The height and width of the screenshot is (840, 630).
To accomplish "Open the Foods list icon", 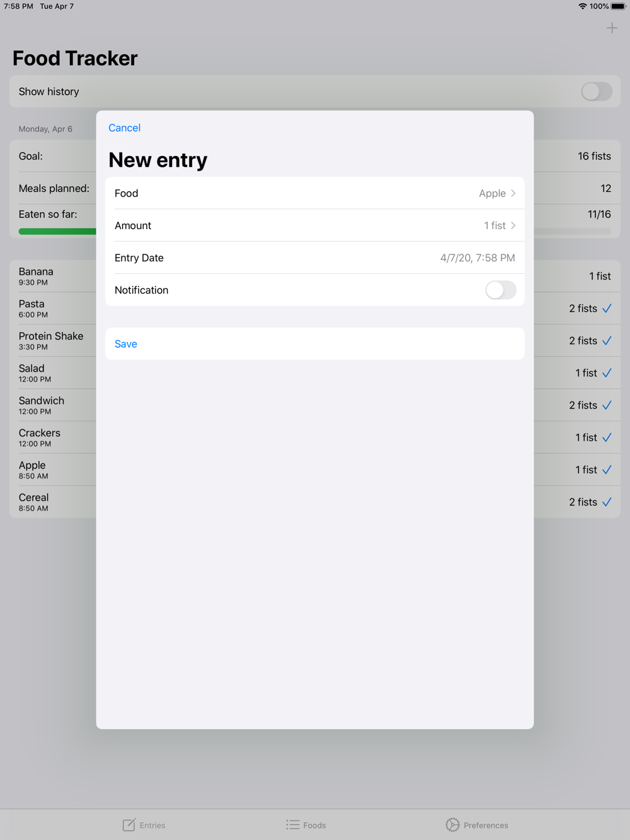I will [292, 825].
